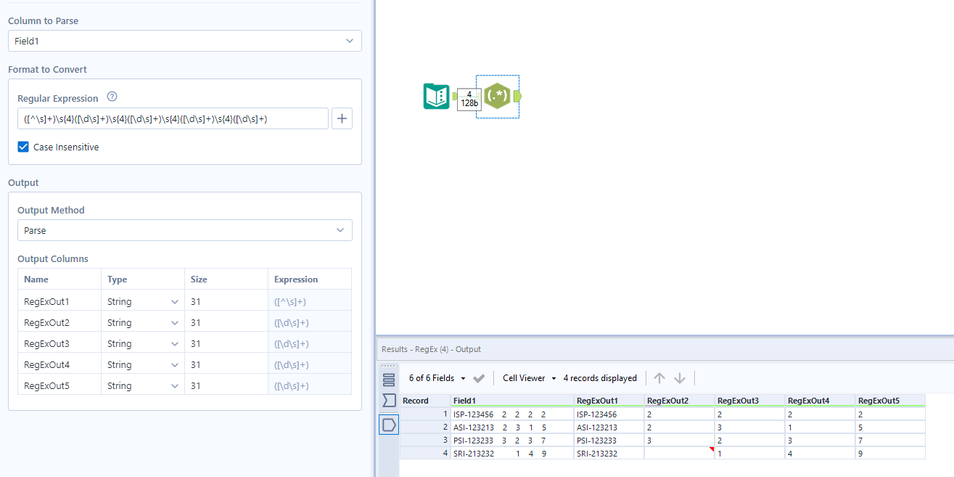The height and width of the screenshot is (477, 954).
Task: Click the Size cell for RegExOut1
Action: pyautogui.click(x=226, y=302)
